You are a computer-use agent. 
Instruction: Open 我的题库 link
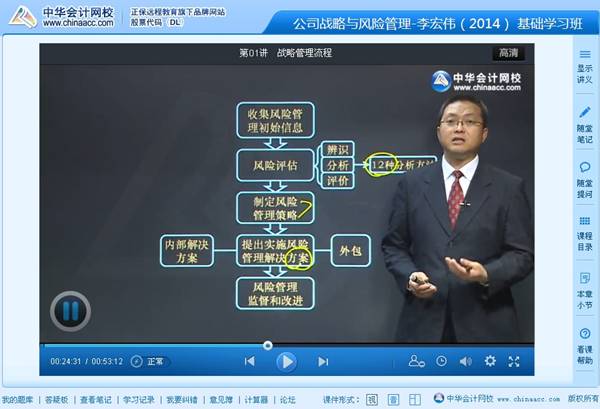point(18,400)
